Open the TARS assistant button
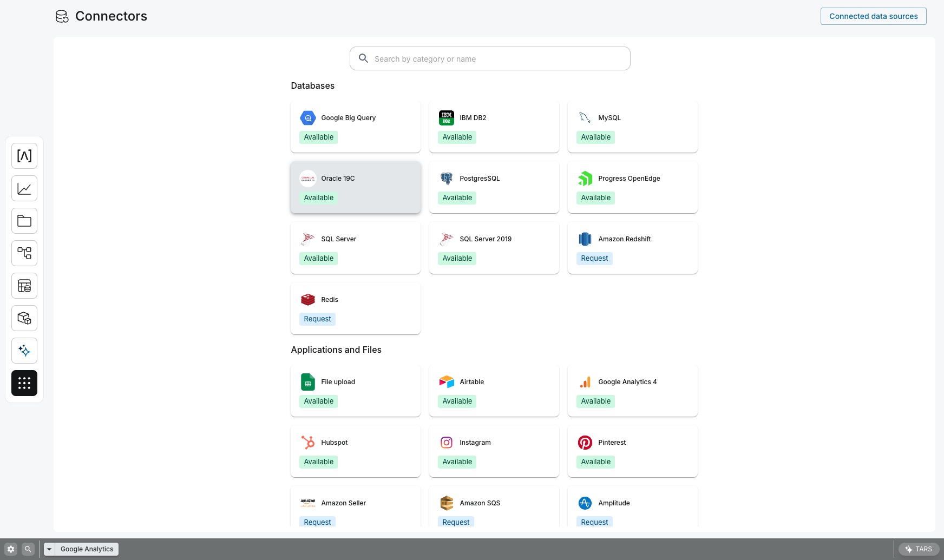Screen dimensions: 944x560 (x=919, y=549)
